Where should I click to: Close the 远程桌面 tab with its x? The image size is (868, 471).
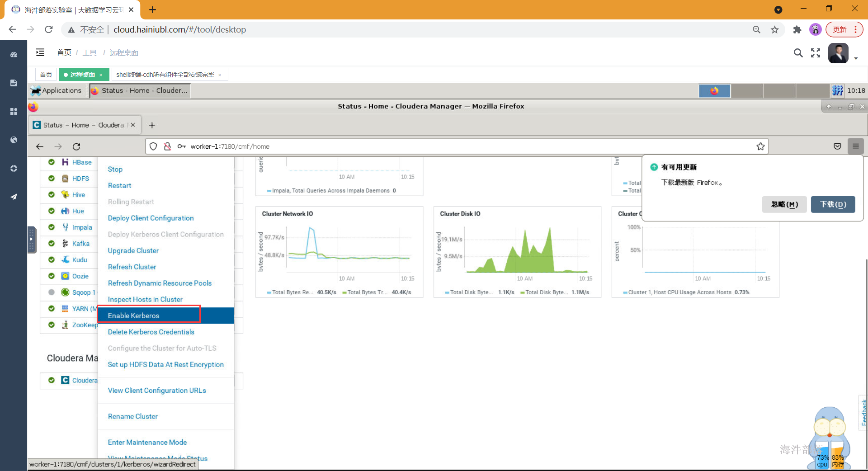tap(101, 75)
